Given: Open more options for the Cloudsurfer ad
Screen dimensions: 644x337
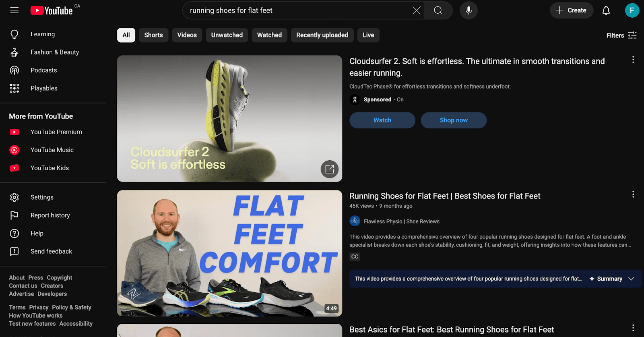Looking at the screenshot, I should pyautogui.click(x=633, y=60).
